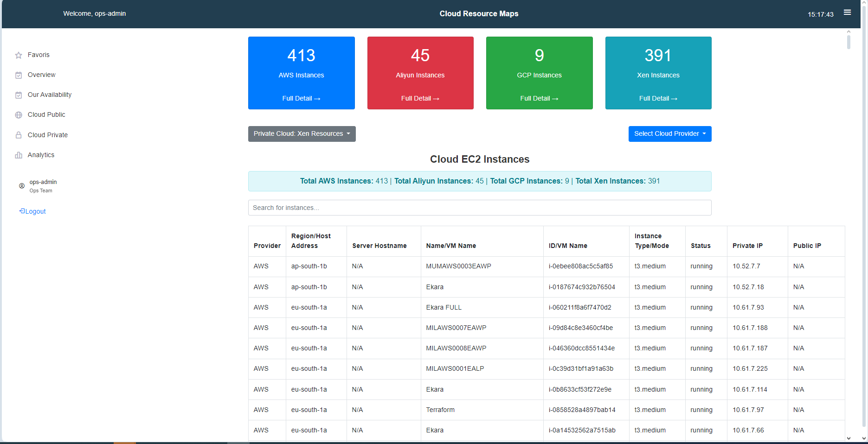This screenshot has width=868, height=444.
Task: Select instance ID i-0858528a4897bab14
Action: [x=582, y=410]
